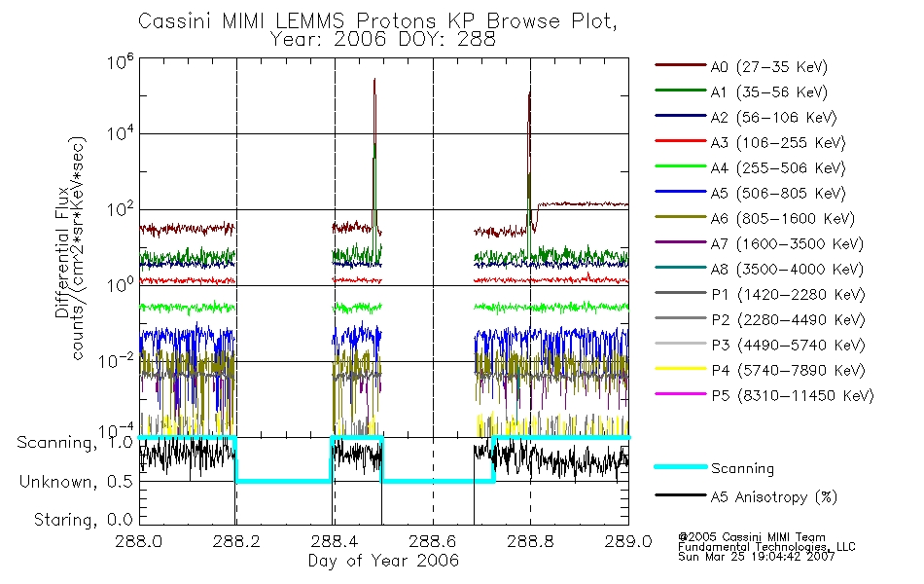
Task: Click the Unknown, 0.5 axis label
Action: (x=76, y=482)
